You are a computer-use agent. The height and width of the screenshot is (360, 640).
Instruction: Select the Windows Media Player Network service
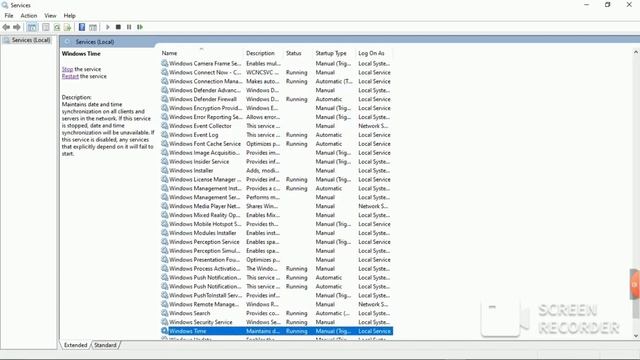click(x=276, y=206)
